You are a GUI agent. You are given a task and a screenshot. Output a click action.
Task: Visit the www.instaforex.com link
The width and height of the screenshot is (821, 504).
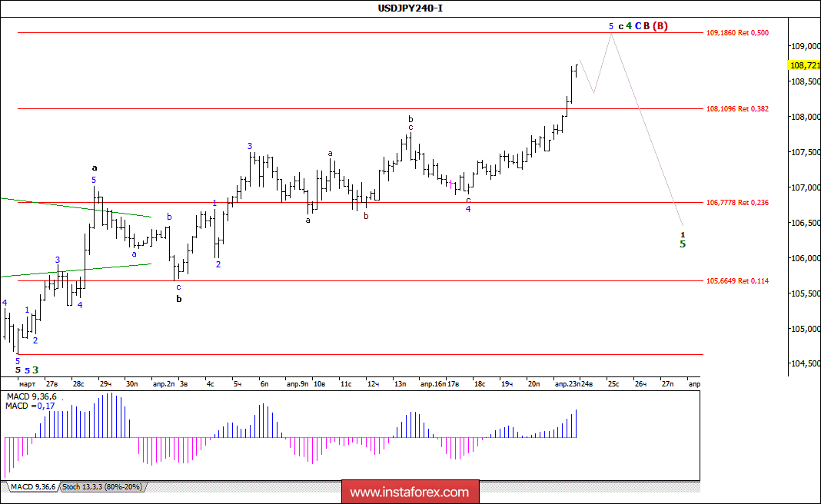pos(410,492)
